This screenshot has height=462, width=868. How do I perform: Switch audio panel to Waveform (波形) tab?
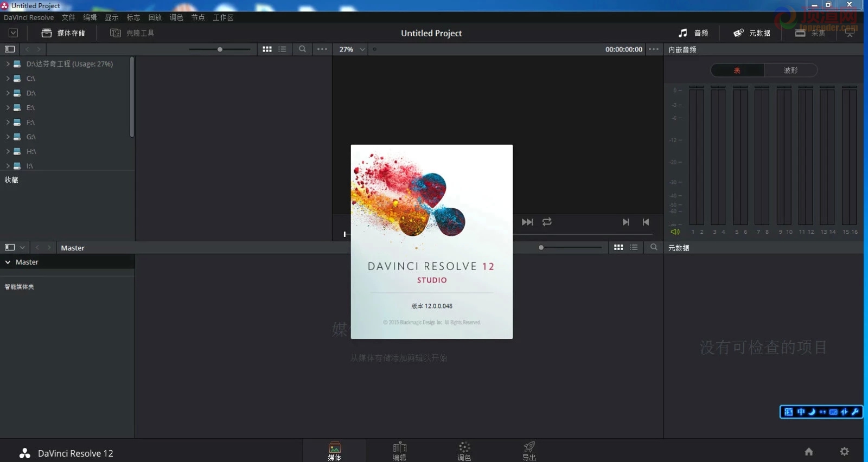tap(790, 70)
